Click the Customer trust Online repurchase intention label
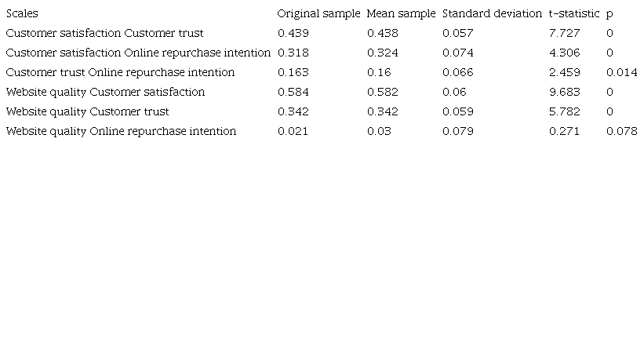Viewport: 644px width, 357px height. (120, 73)
